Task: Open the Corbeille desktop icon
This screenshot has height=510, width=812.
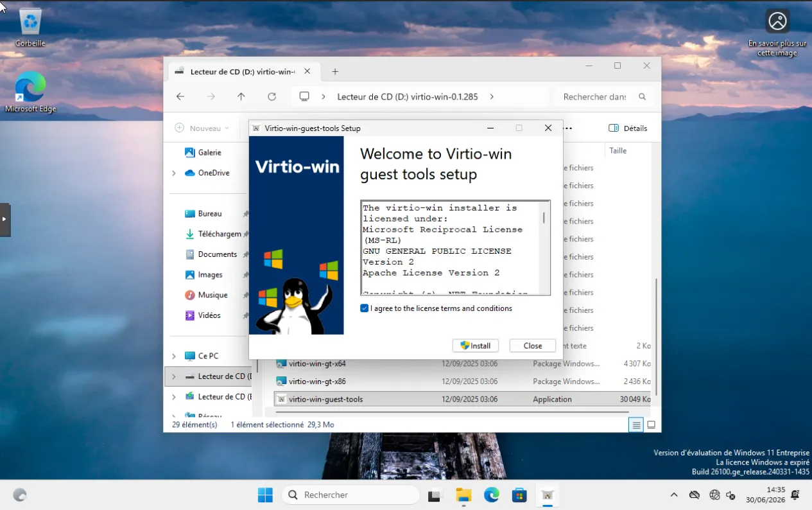Action: point(30,27)
